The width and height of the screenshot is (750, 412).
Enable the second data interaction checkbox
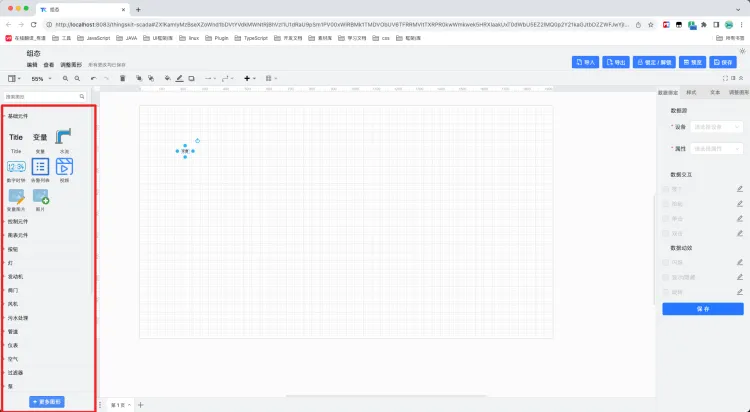[665, 204]
